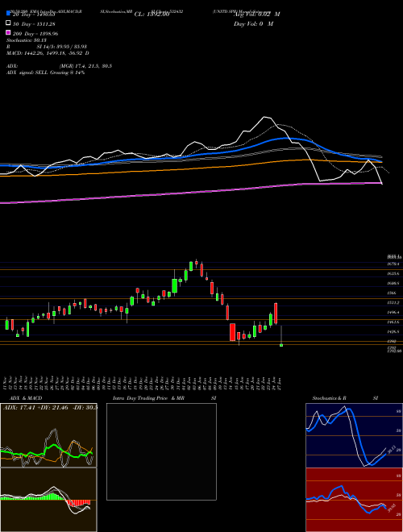Click the 'ADX: 17.41 +DY: 21.46 -DY: 30.5' header
Screen dimensions: 403x532
point(50,407)
